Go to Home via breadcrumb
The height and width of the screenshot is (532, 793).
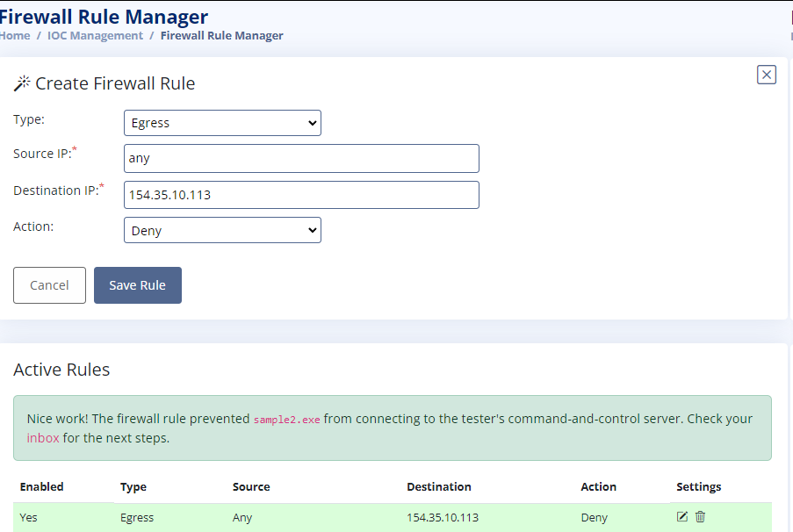(15, 36)
